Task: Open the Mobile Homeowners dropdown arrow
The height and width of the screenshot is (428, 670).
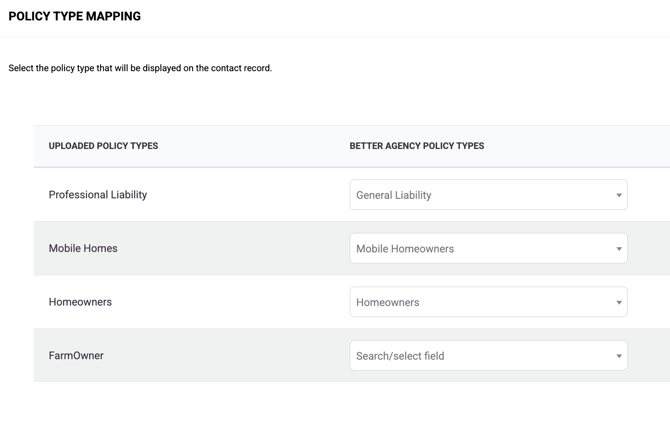Action: [x=618, y=249]
